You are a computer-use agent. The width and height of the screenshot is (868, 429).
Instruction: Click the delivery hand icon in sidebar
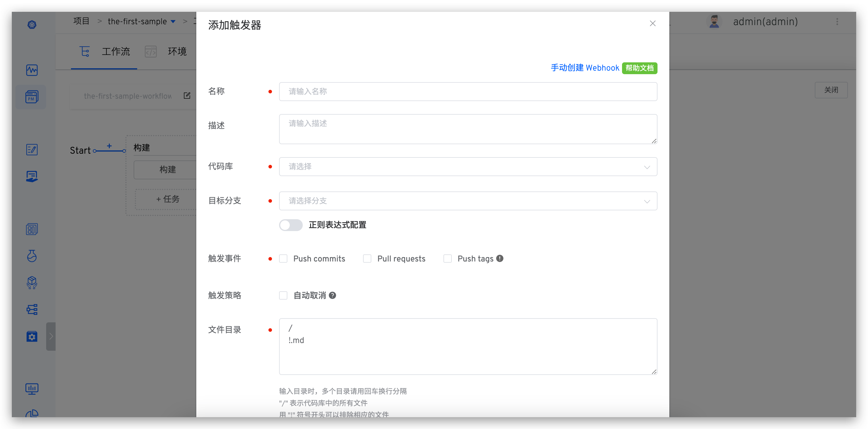click(x=32, y=176)
